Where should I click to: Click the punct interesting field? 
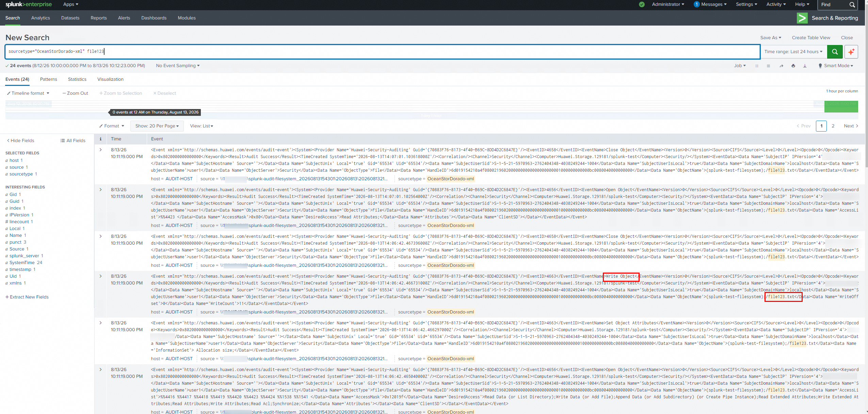[x=16, y=242]
